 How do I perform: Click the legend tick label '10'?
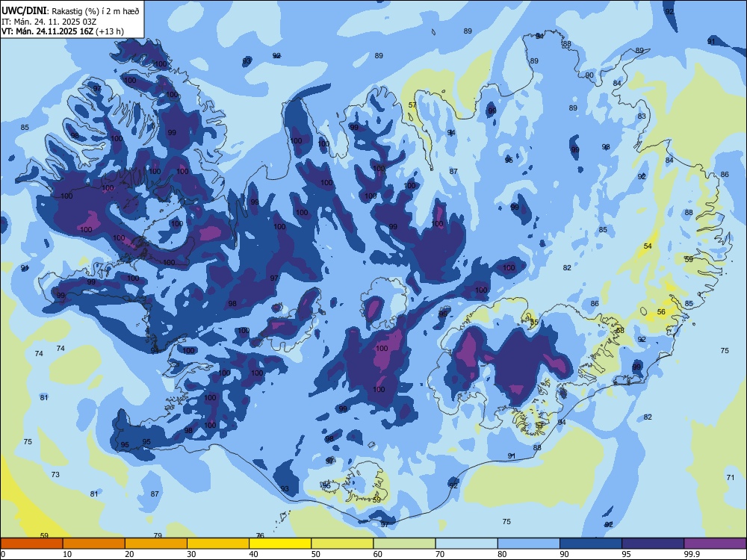[x=67, y=554]
